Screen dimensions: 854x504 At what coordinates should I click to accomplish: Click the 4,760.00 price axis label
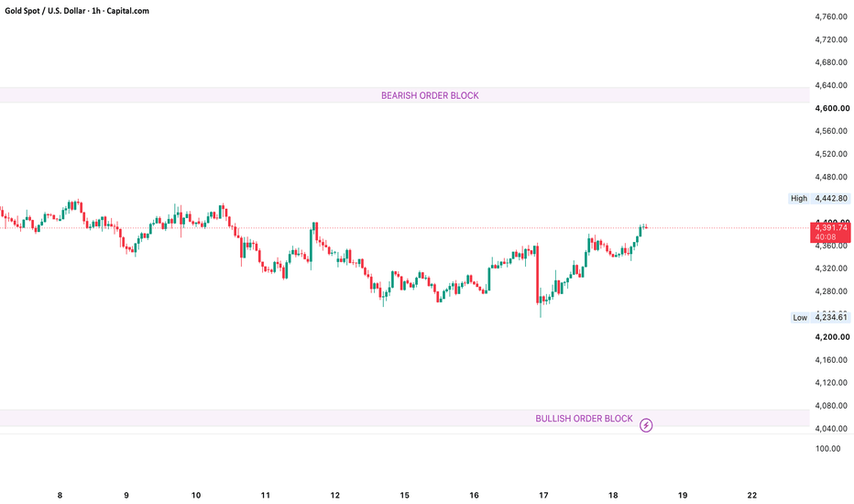pos(831,16)
